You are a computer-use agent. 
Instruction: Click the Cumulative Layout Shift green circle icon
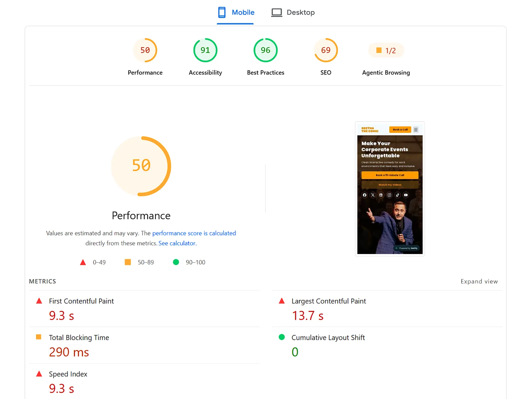[x=282, y=337]
